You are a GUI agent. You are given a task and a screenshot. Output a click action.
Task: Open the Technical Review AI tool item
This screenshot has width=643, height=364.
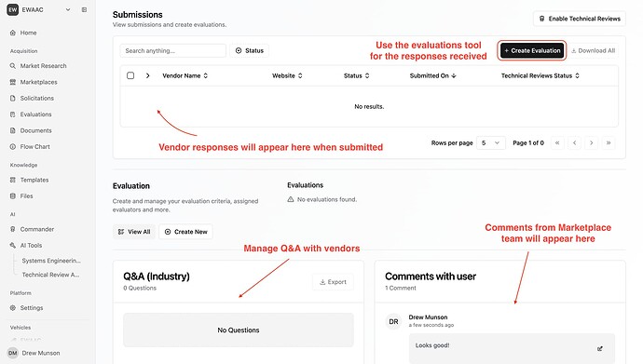click(50, 275)
